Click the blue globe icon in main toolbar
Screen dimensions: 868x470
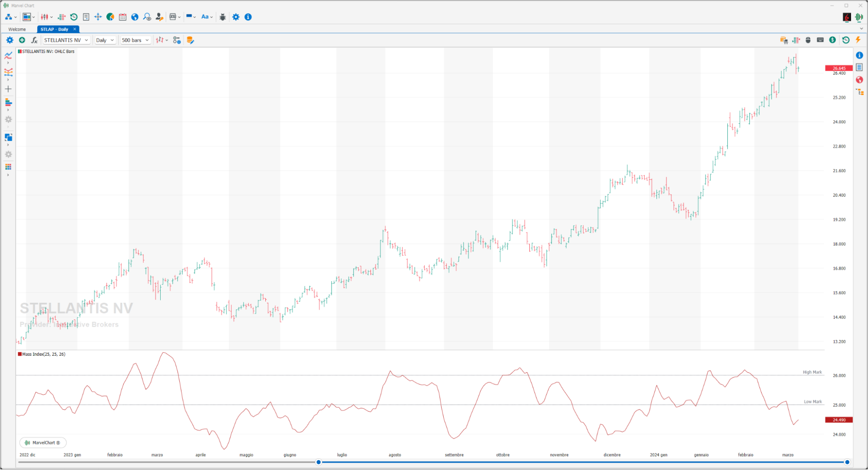pos(135,17)
